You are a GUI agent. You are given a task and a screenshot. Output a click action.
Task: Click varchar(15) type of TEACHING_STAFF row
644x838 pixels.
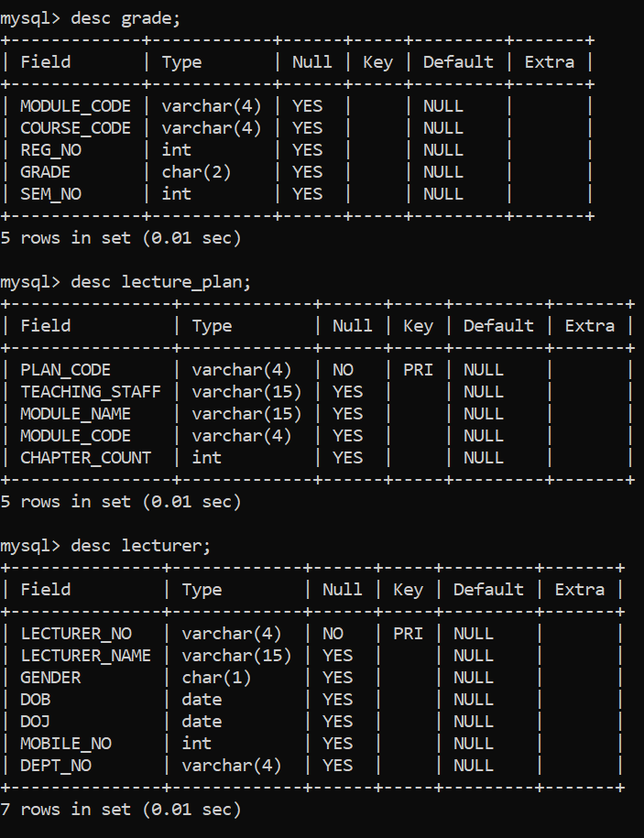pyautogui.click(x=246, y=392)
